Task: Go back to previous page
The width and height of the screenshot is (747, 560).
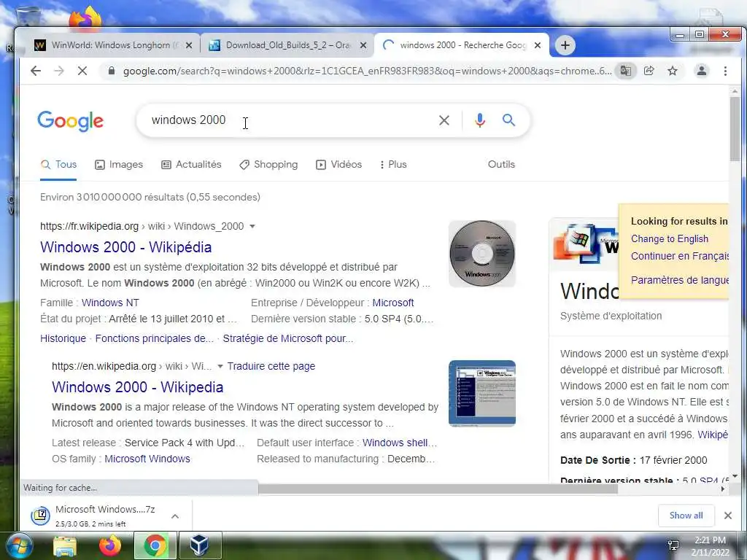Action: [36, 71]
